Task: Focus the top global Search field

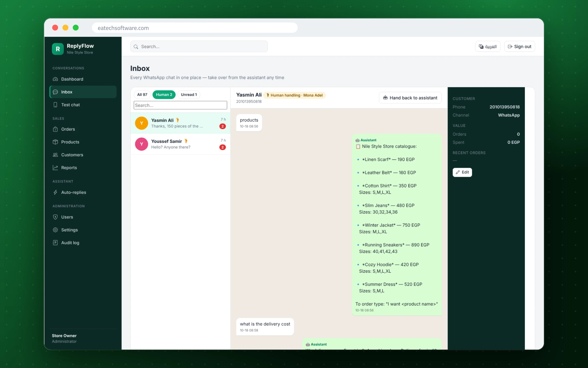Action: click(199, 47)
